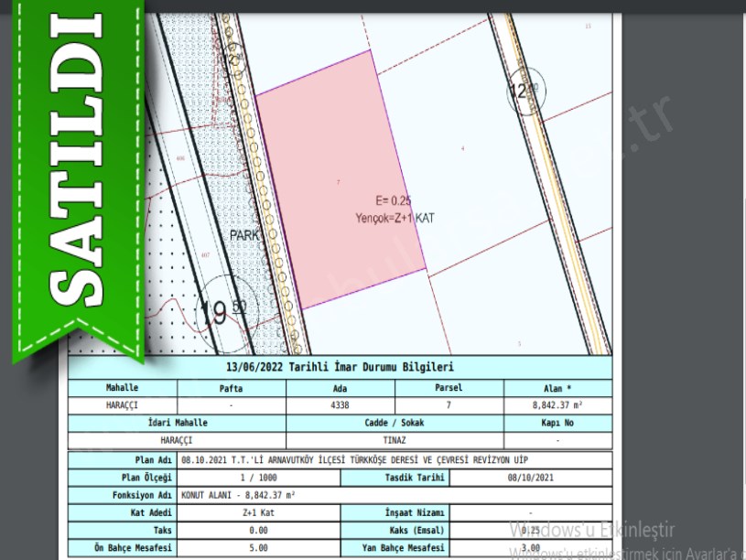746x560 pixels.
Task: Click the Parsel column header
Action: (449, 388)
